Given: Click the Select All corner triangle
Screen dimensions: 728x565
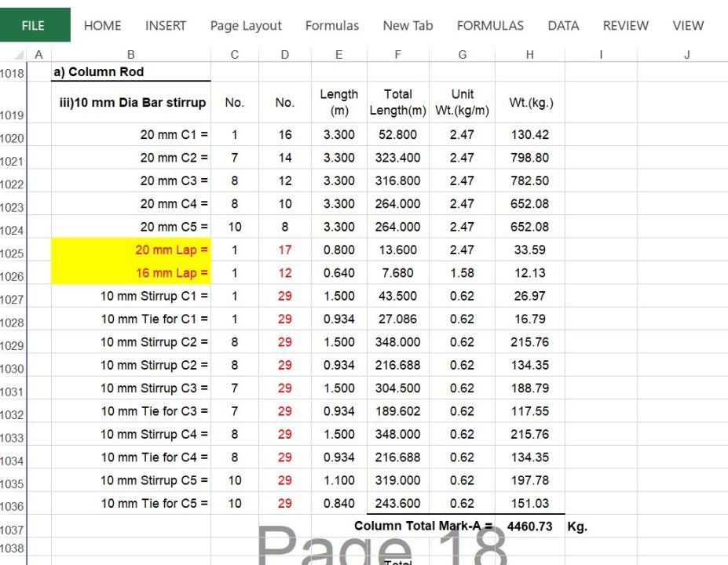Looking at the screenshot, I should pos(17,55).
